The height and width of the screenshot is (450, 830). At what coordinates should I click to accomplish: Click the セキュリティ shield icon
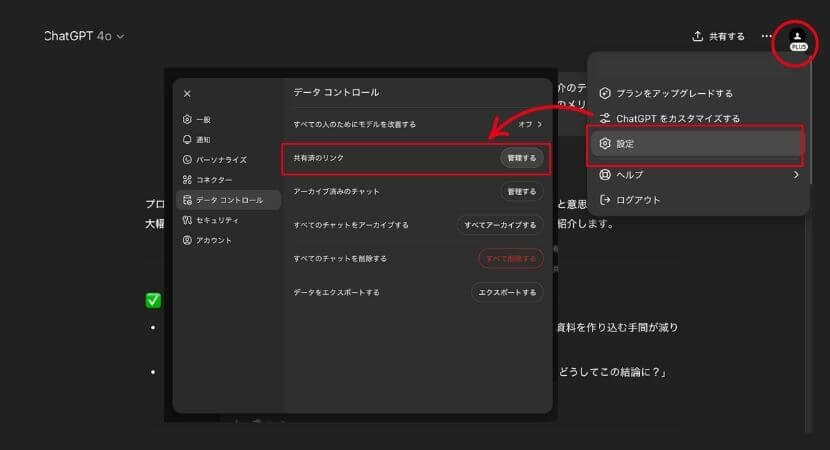pos(187,220)
